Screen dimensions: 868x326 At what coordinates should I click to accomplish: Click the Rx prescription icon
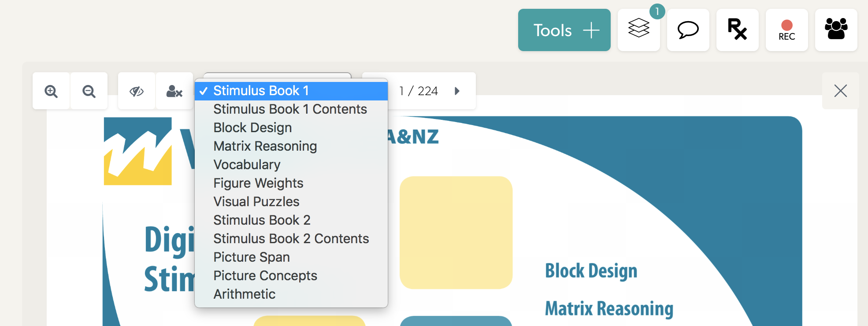[x=737, y=30]
